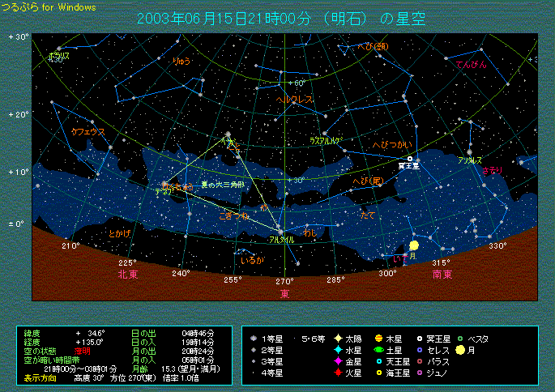Click the 300° azimuth label
The height and width of the screenshot is (392, 555).
(387, 273)
